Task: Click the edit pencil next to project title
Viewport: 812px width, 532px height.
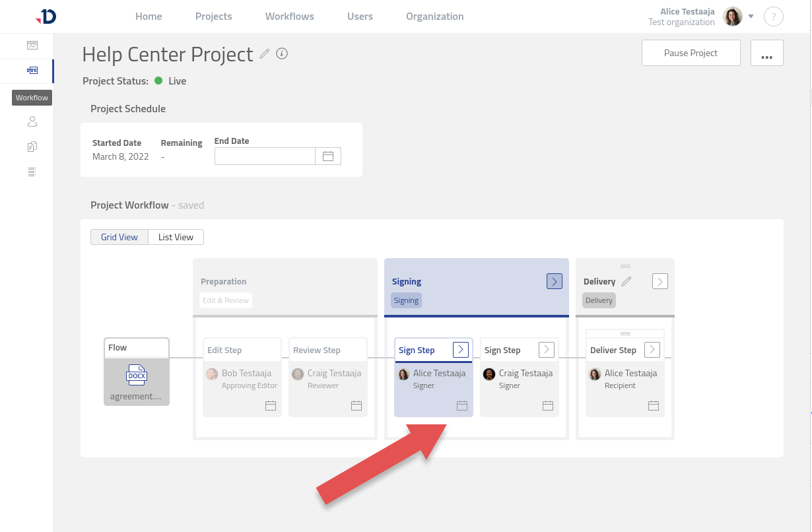Action: click(x=265, y=54)
